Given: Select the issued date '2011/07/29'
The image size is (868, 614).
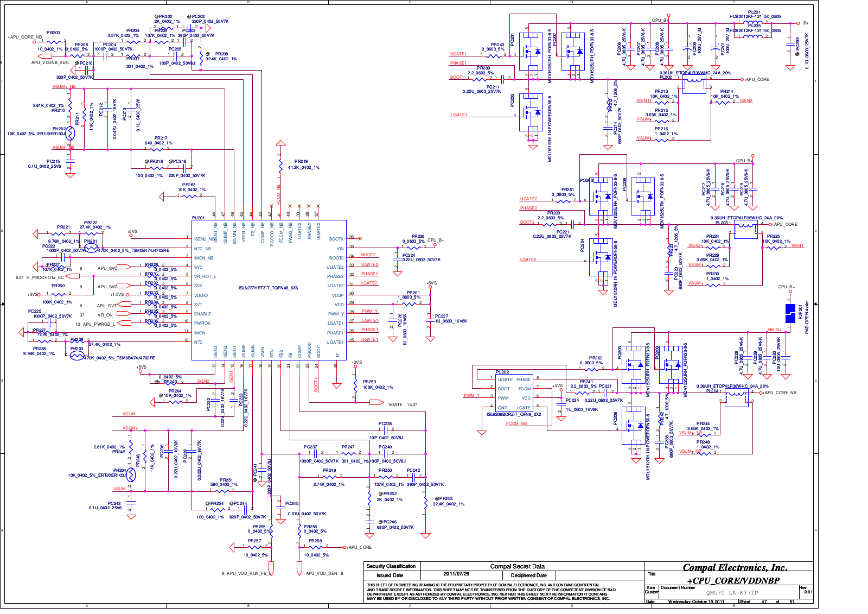Looking at the screenshot, I should 456,574.
